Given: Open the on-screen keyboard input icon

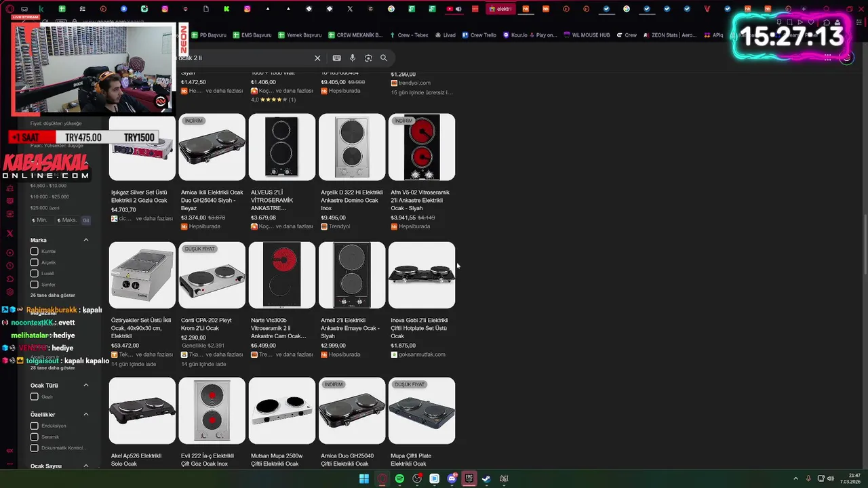Looking at the screenshot, I should click(x=336, y=58).
